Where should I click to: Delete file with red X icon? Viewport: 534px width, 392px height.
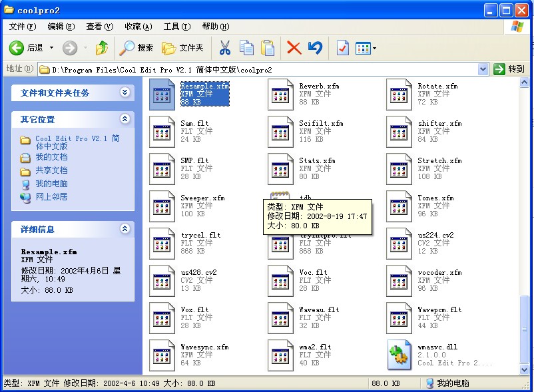294,48
